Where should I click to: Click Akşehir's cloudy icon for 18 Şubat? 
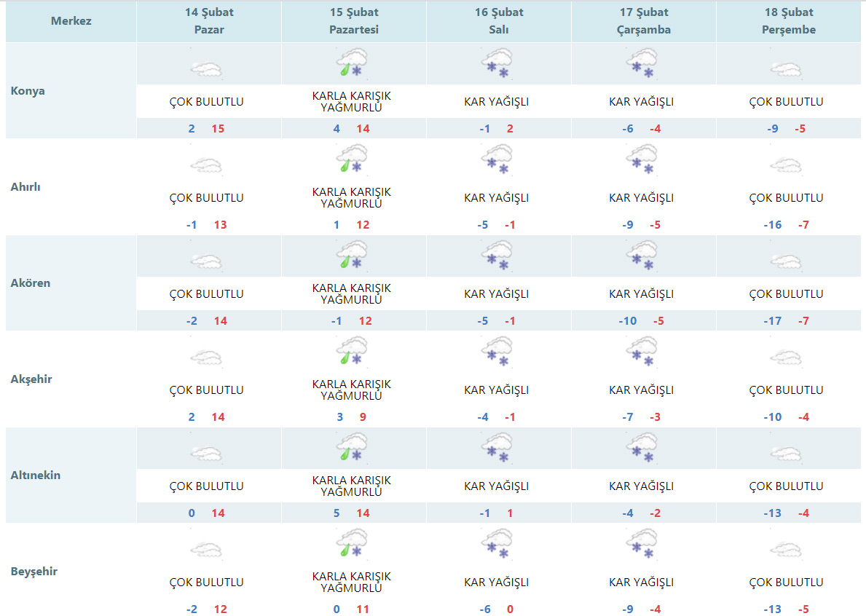tap(787, 358)
